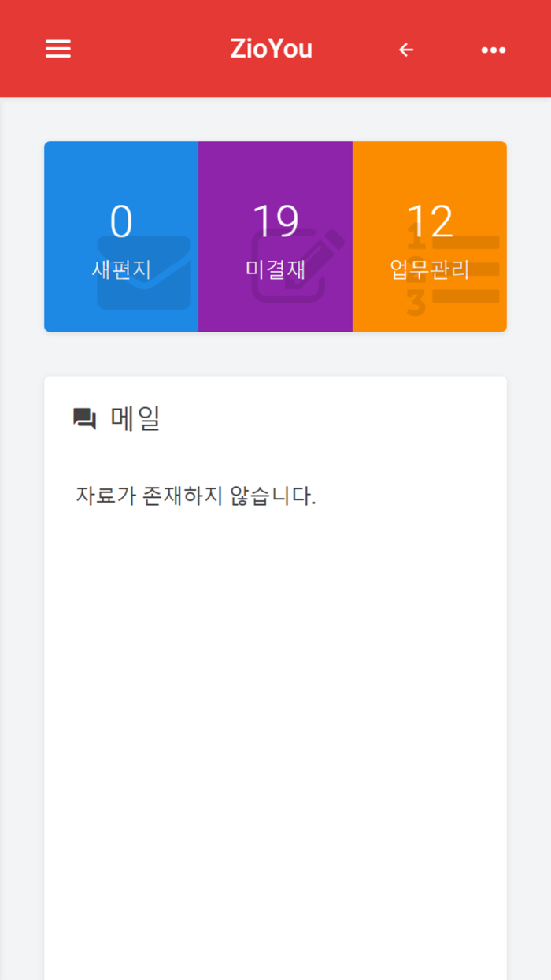Image resolution: width=551 pixels, height=980 pixels.
Task: Tap the numbered list icon on the 업무관리 card
Action: click(453, 268)
